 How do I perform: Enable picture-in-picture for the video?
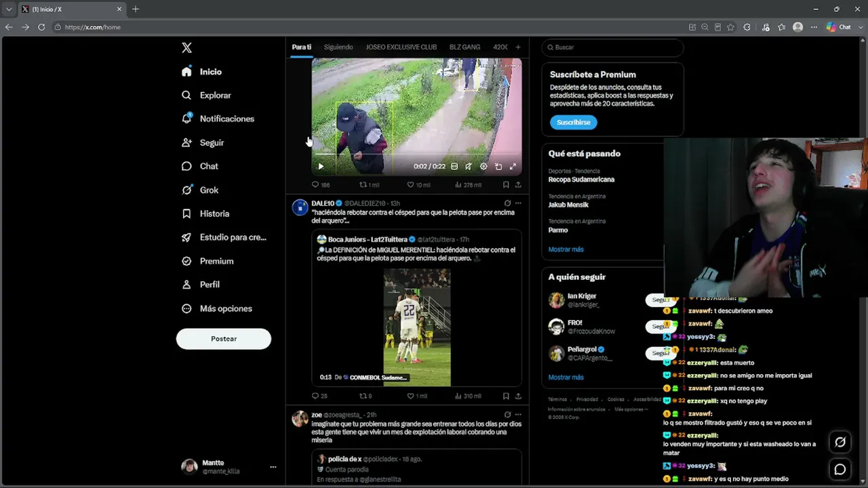coord(498,167)
